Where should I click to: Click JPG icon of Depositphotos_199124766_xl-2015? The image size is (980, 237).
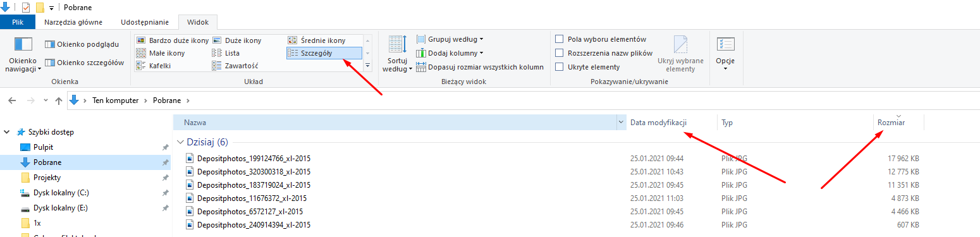click(190, 159)
